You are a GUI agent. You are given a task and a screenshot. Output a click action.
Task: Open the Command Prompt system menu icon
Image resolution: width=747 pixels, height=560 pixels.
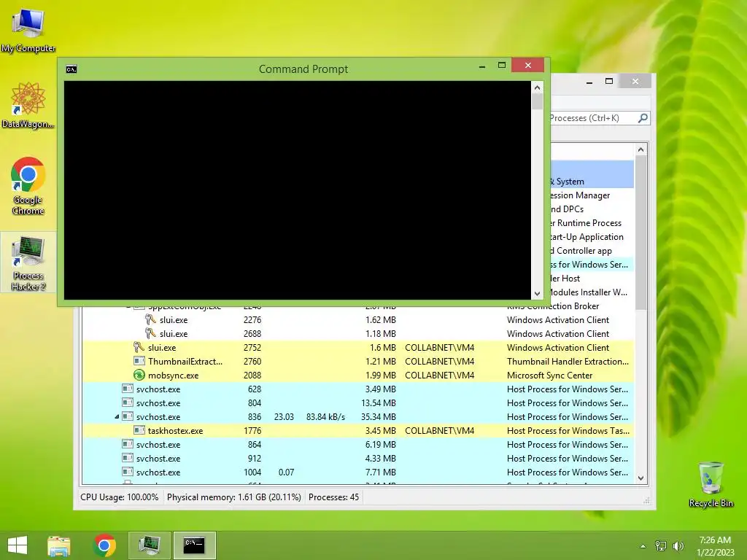(x=71, y=69)
